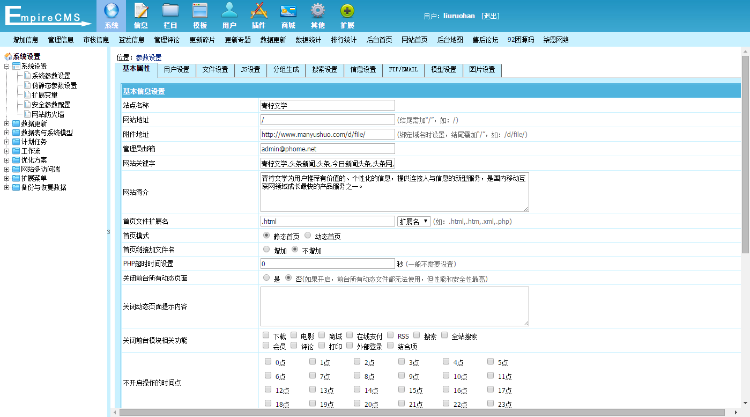Tick the 会员 module checkbox
This screenshot has width=750, height=417.
coord(266,345)
